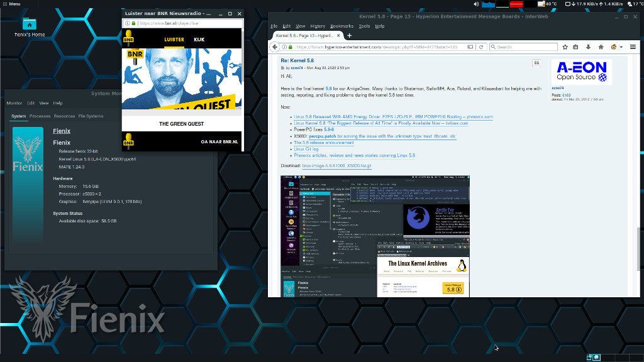Open the desktop screenshot image in the post
The image size is (644, 362).
pos(375,236)
